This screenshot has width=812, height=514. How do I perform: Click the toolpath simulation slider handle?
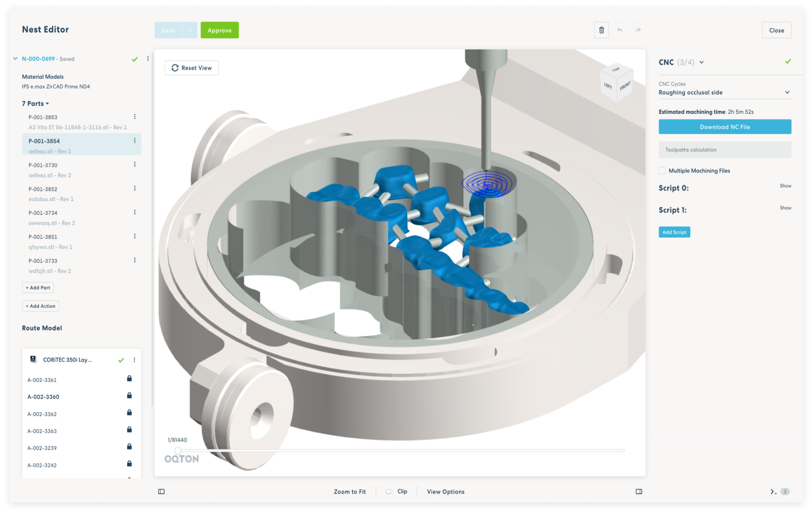point(178,450)
